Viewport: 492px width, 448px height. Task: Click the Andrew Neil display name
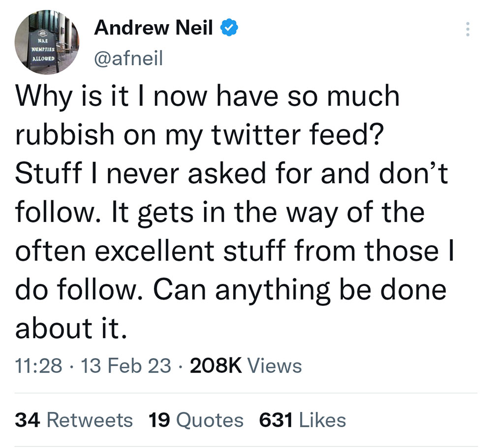point(154,29)
